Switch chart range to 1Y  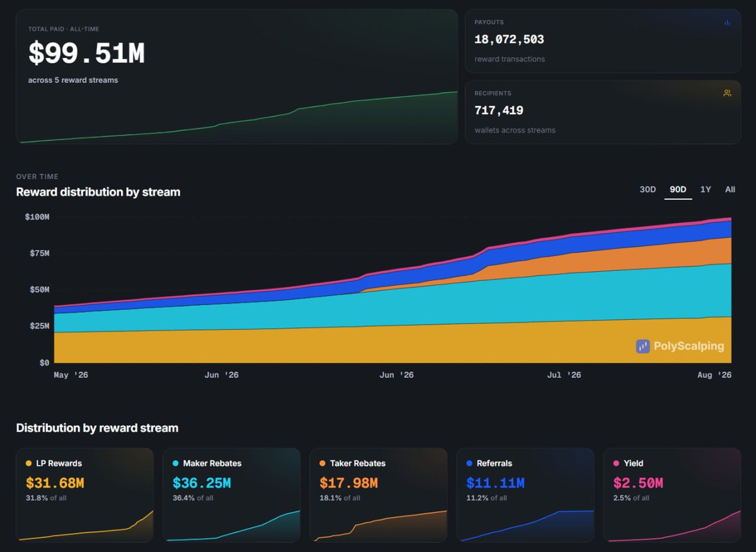[x=706, y=190]
